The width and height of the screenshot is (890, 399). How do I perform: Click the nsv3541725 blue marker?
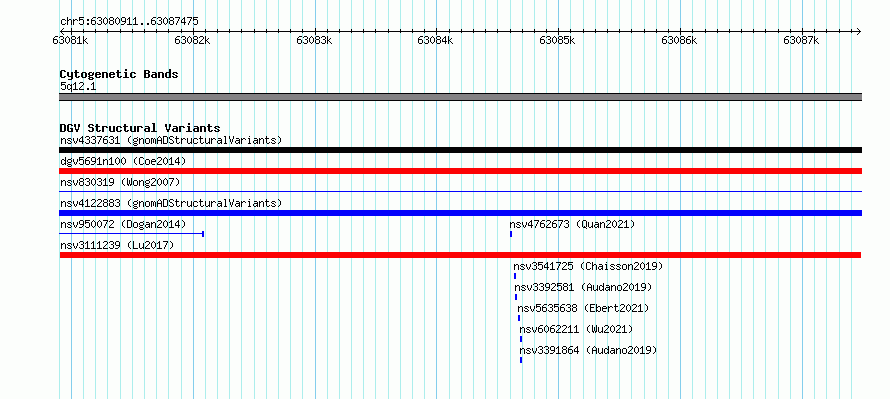pyautogui.click(x=515, y=276)
